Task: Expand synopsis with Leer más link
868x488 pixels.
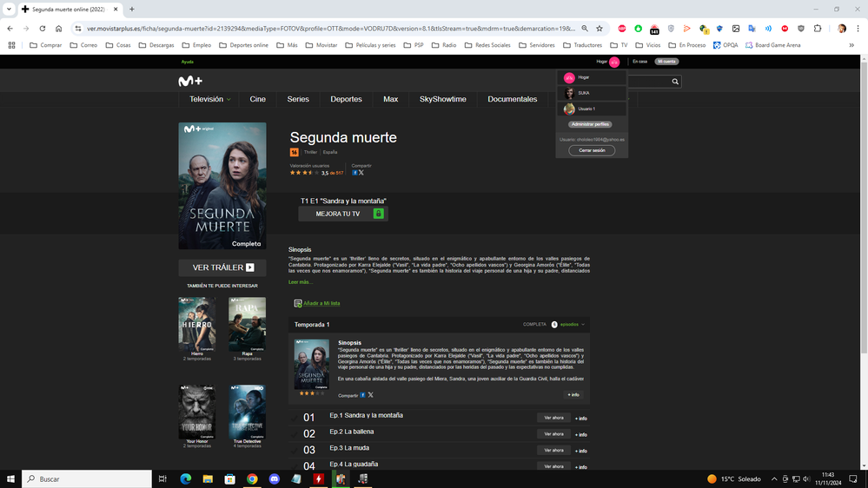Action: pos(300,282)
